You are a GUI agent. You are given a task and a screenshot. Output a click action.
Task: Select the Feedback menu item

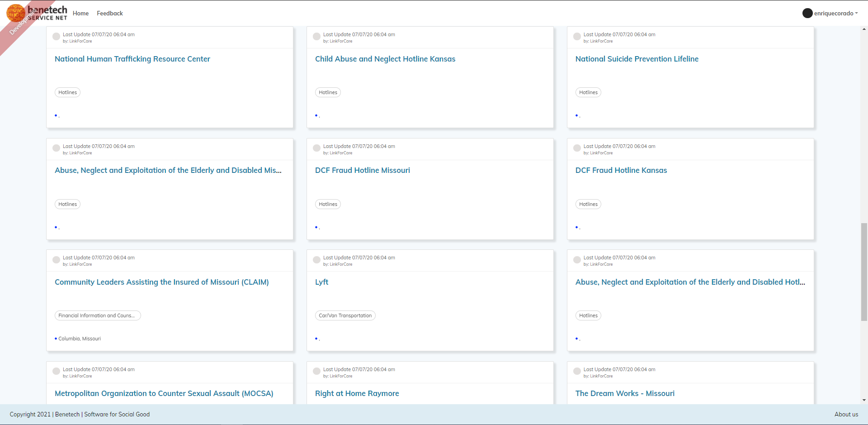(x=109, y=13)
